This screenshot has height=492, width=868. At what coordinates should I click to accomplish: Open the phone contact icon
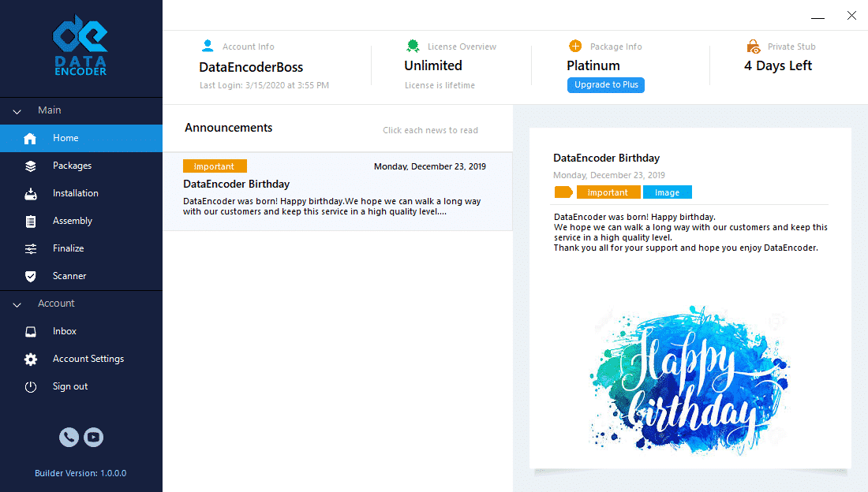pyautogui.click(x=69, y=438)
